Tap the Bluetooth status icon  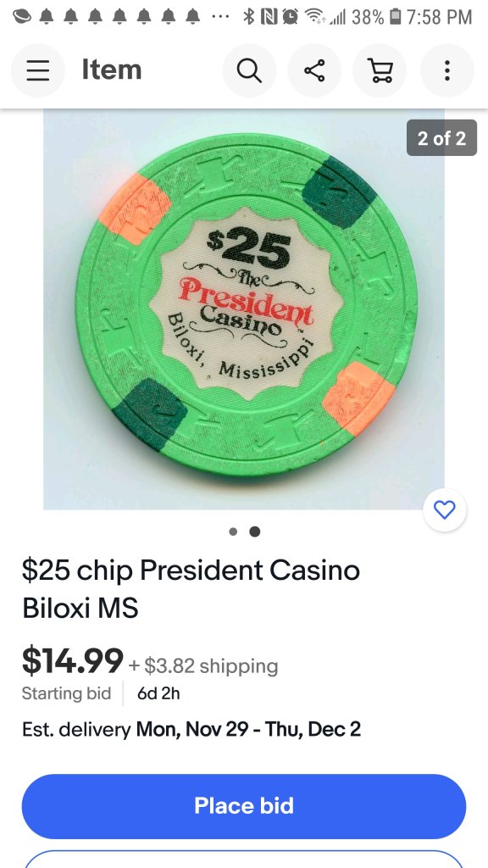(x=249, y=17)
